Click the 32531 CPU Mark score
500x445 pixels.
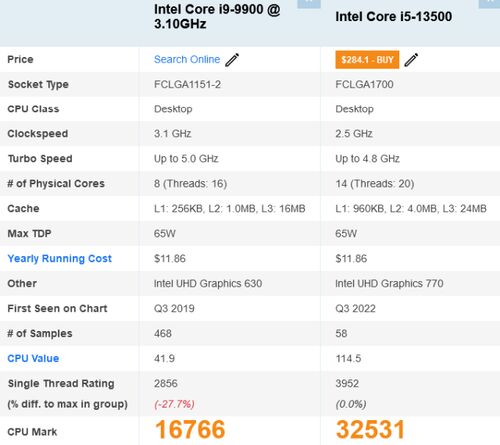pyautogui.click(x=370, y=429)
